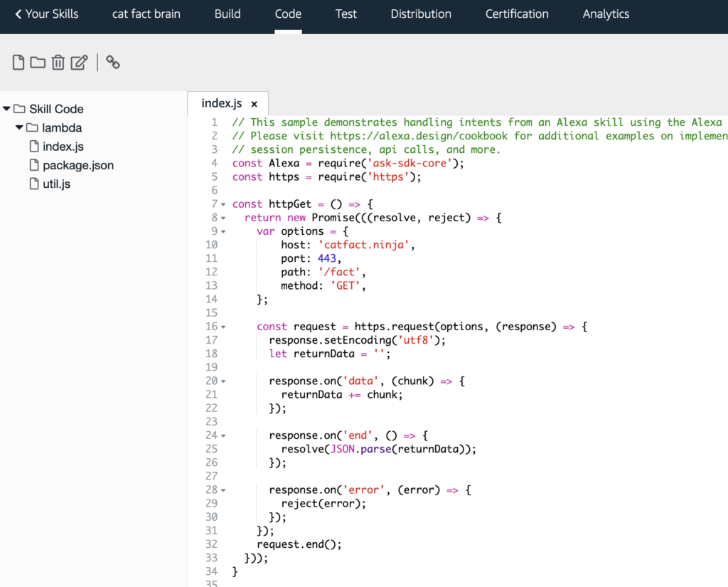Click the new file icon in toolbar

point(18,63)
